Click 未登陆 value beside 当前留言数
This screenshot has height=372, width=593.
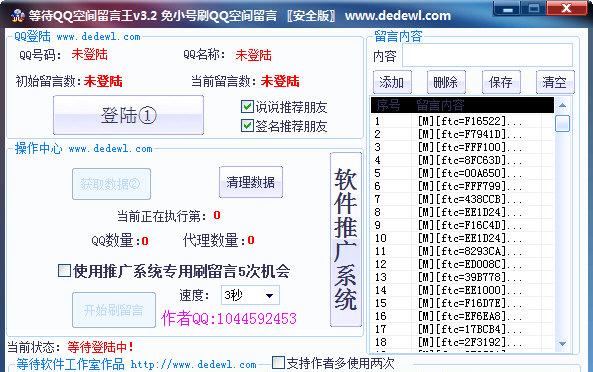280,81
